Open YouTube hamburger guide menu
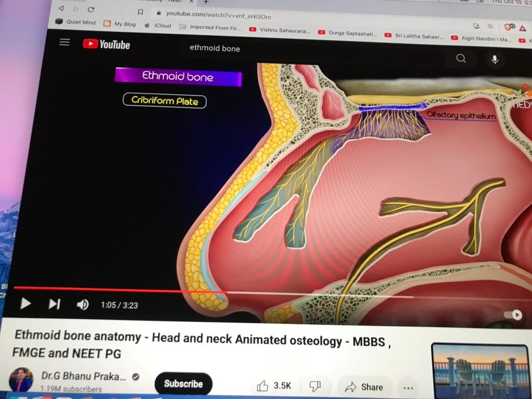The height and width of the screenshot is (399, 532). tap(64, 42)
